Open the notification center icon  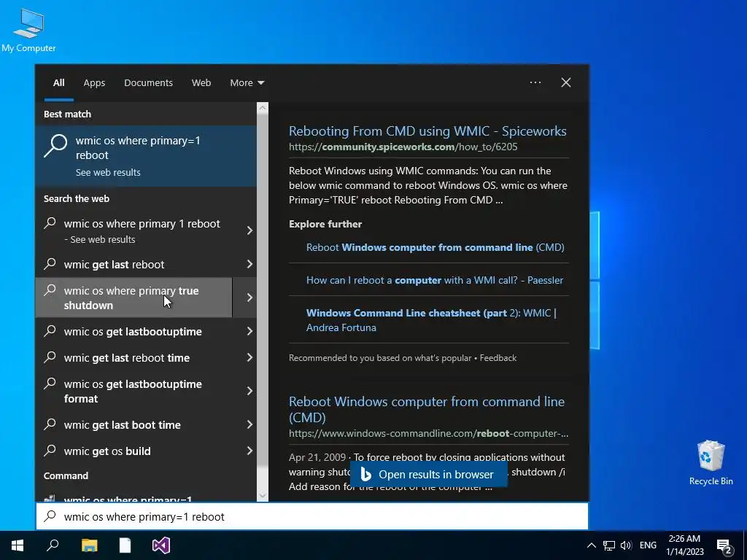coord(724,545)
